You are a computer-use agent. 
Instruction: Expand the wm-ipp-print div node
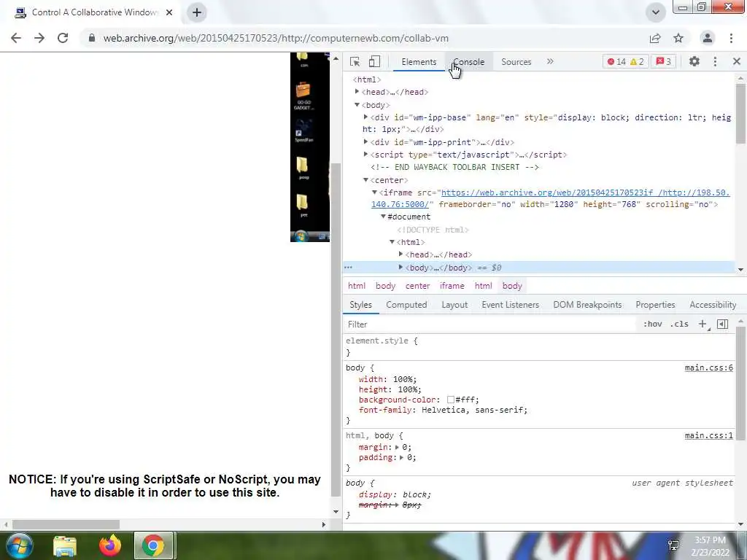[x=365, y=142]
